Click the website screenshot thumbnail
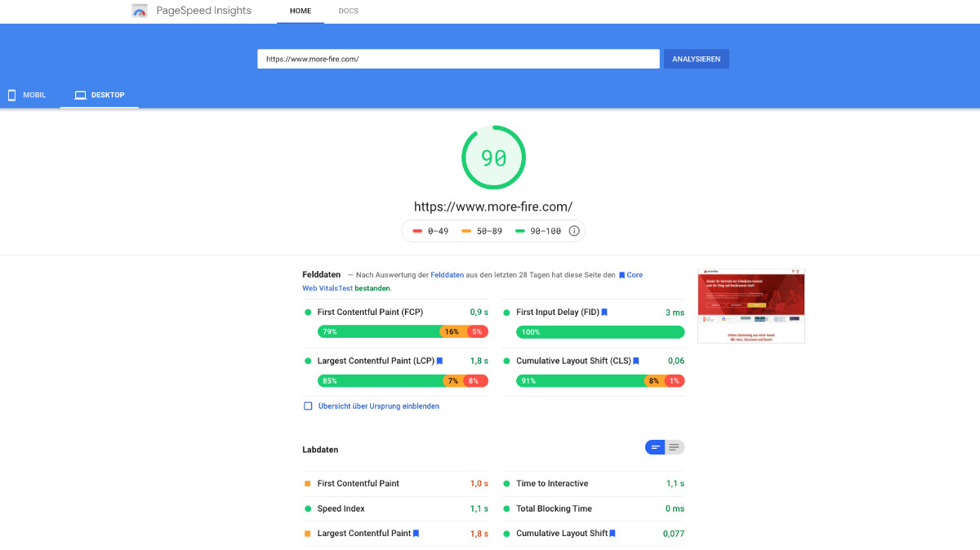This screenshot has width=980, height=550. [x=751, y=306]
